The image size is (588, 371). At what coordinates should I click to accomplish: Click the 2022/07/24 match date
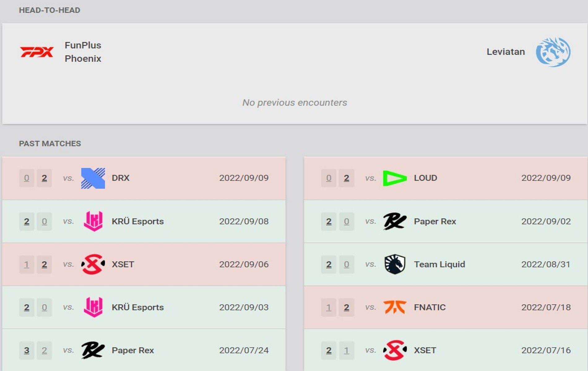244,350
